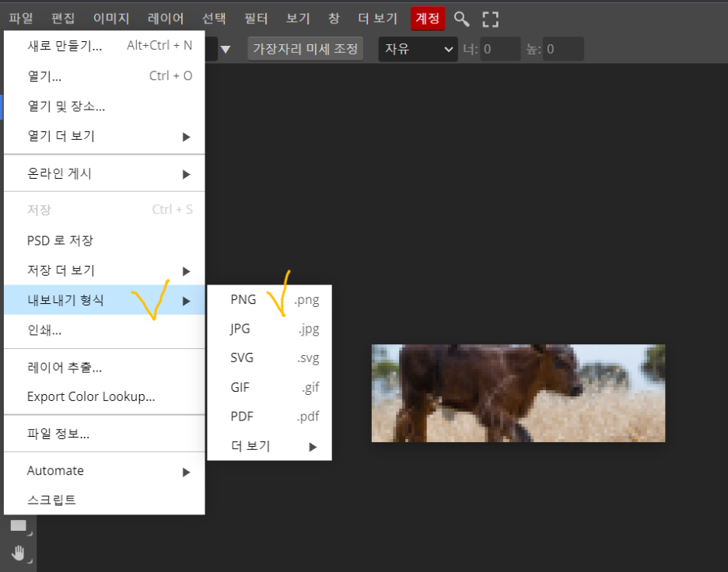Click the height (높) input field

[x=563, y=49]
